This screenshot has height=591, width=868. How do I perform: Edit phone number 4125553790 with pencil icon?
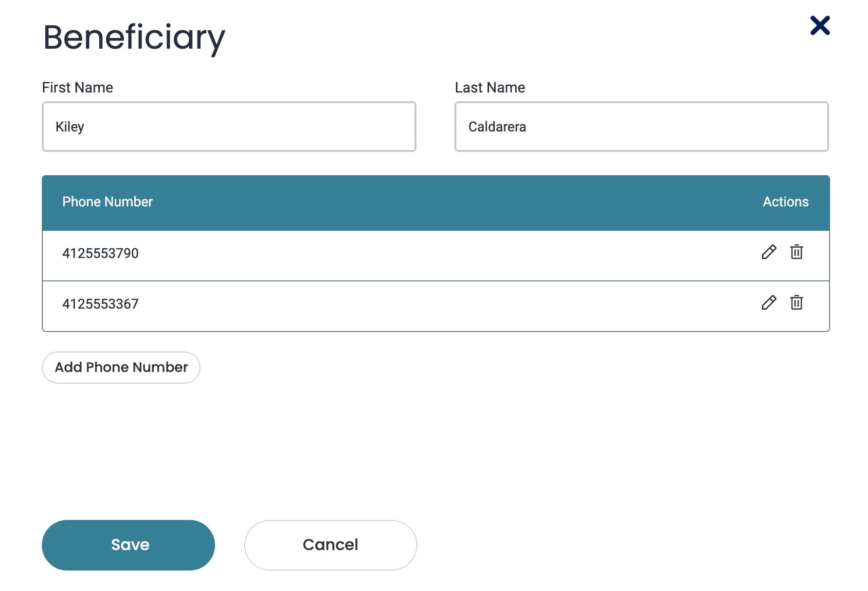tap(769, 252)
